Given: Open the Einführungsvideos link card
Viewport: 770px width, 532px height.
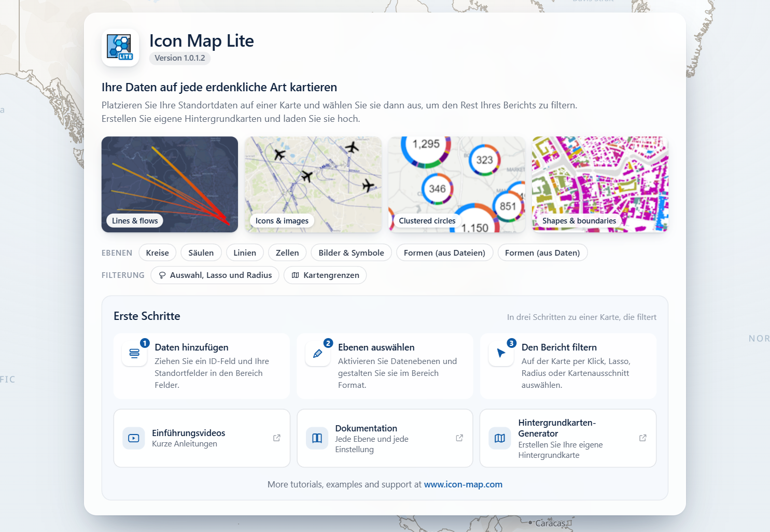Looking at the screenshot, I should coord(202,438).
